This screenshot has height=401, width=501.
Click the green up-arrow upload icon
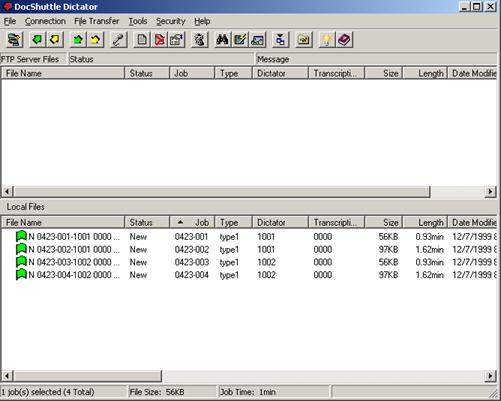(78, 40)
